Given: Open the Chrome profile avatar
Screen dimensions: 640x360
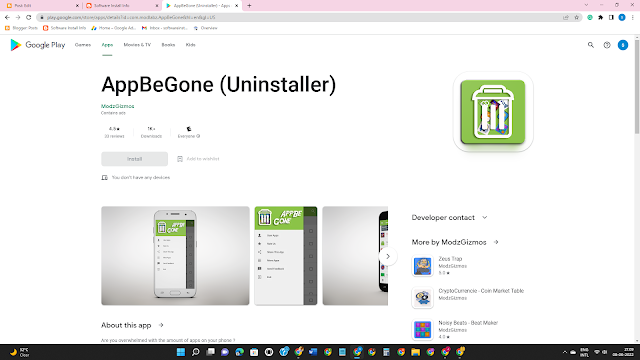Looking at the screenshot, I should [622, 17].
